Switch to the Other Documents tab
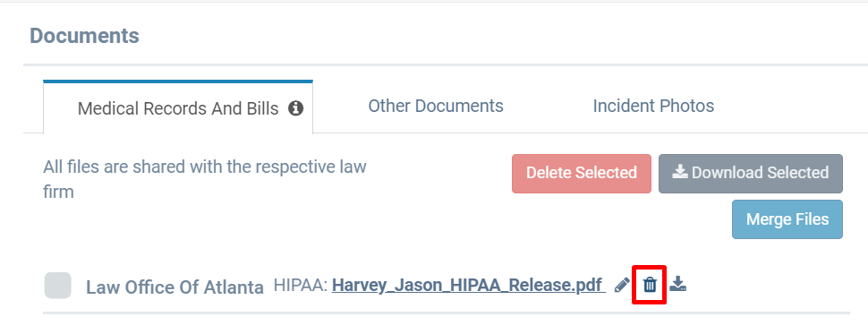The image size is (868, 334). pos(436,106)
